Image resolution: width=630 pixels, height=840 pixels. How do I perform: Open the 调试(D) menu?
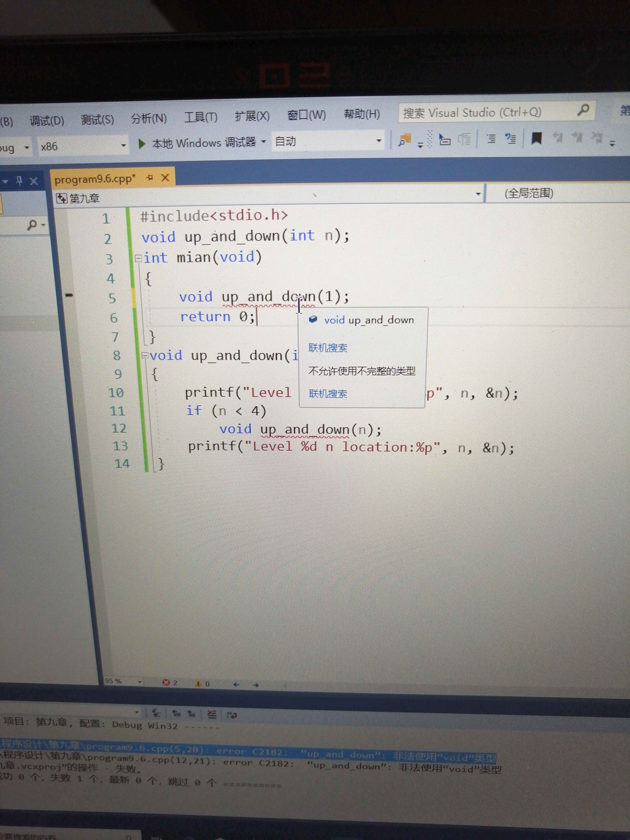coord(47,121)
